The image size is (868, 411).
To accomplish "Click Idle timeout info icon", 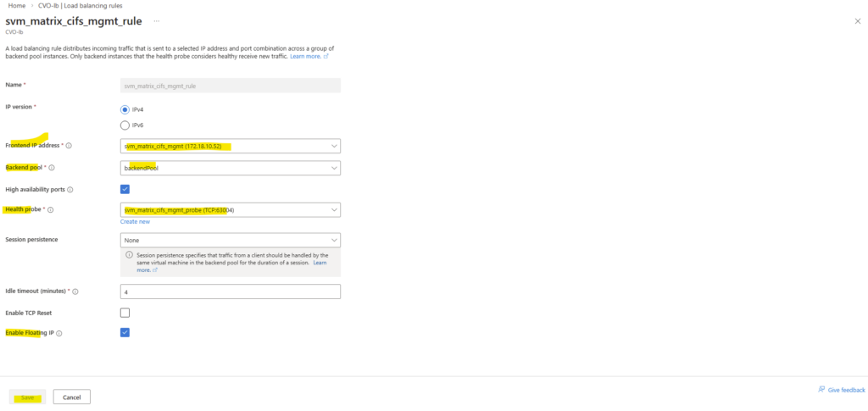I will click(75, 292).
